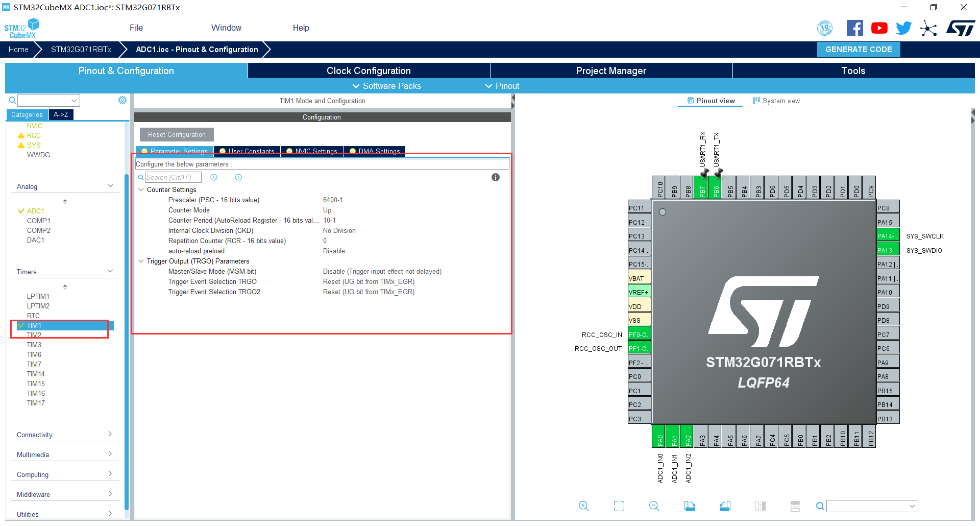Zoom out of the pinout view
Image resolution: width=980 pixels, height=526 pixels.
click(x=654, y=506)
